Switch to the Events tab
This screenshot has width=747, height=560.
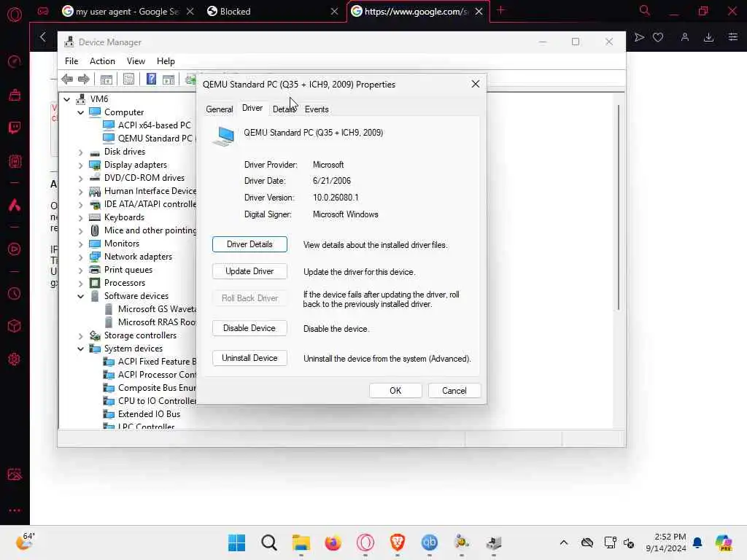[x=317, y=109]
